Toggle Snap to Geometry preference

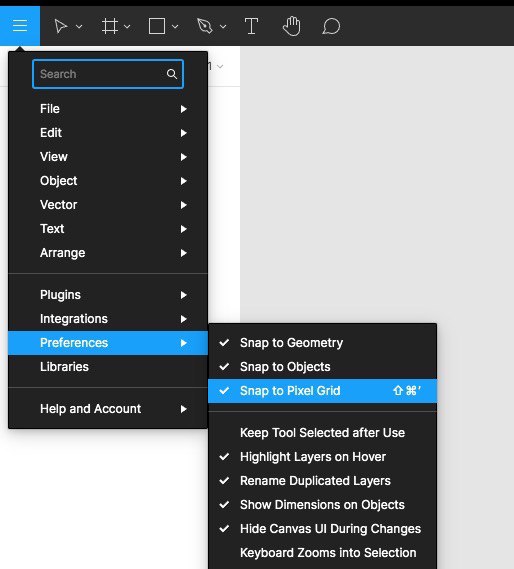tap(323, 343)
